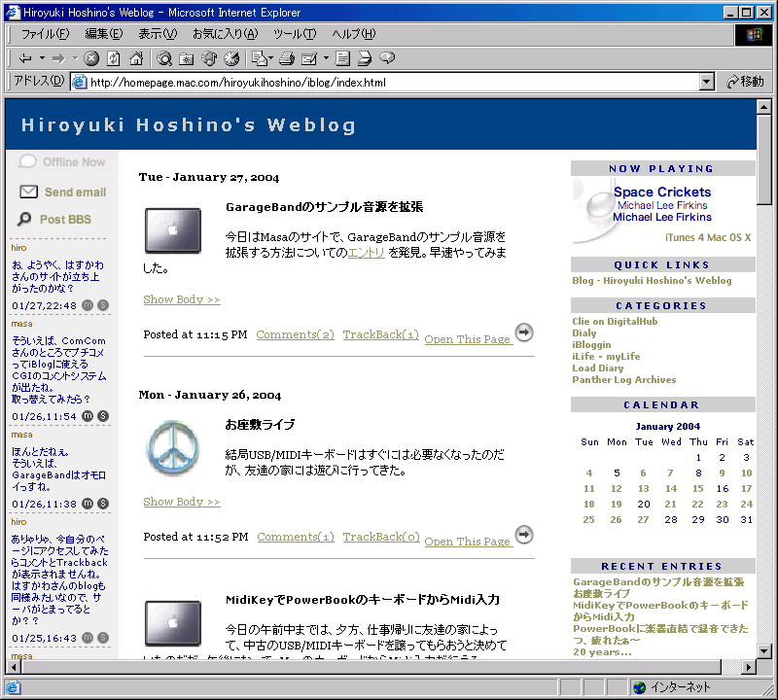The image size is (778, 700).
Task: Click the address bar URL field
Action: coord(393,83)
